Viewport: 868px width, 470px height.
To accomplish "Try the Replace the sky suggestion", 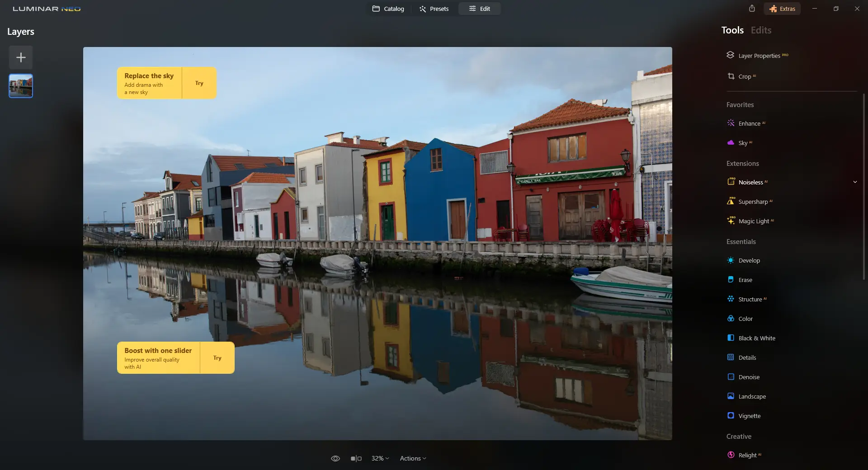I will click(x=199, y=83).
